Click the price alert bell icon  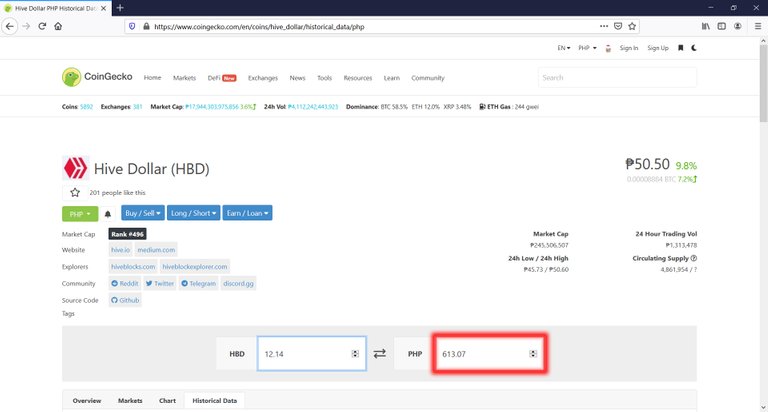(x=108, y=214)
